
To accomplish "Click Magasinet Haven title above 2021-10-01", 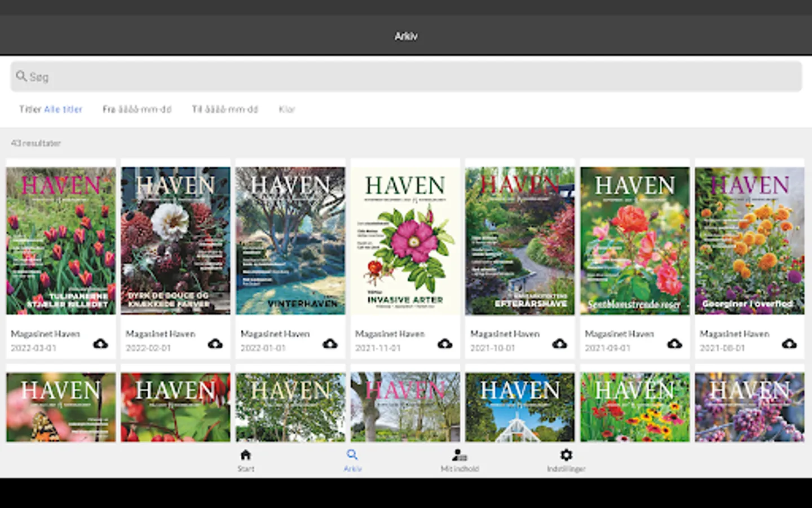I will pyautogui.click(x=505, y=334).
